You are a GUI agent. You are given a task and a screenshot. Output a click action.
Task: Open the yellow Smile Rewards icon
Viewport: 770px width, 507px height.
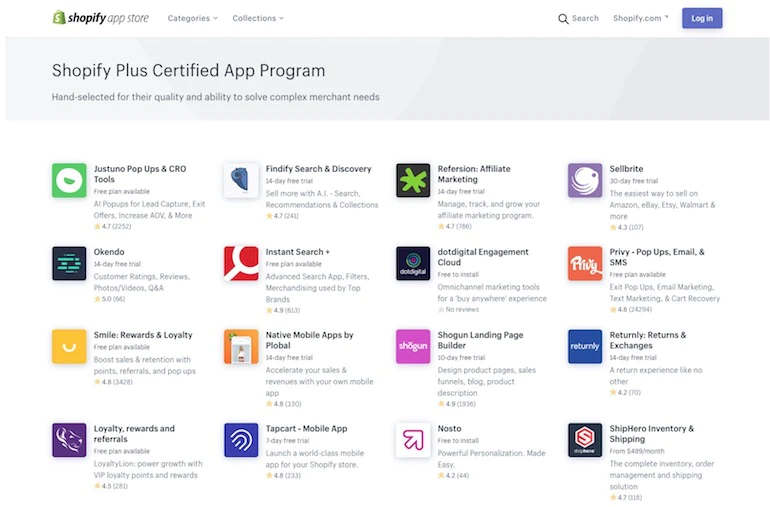click(x=69, y=347)
